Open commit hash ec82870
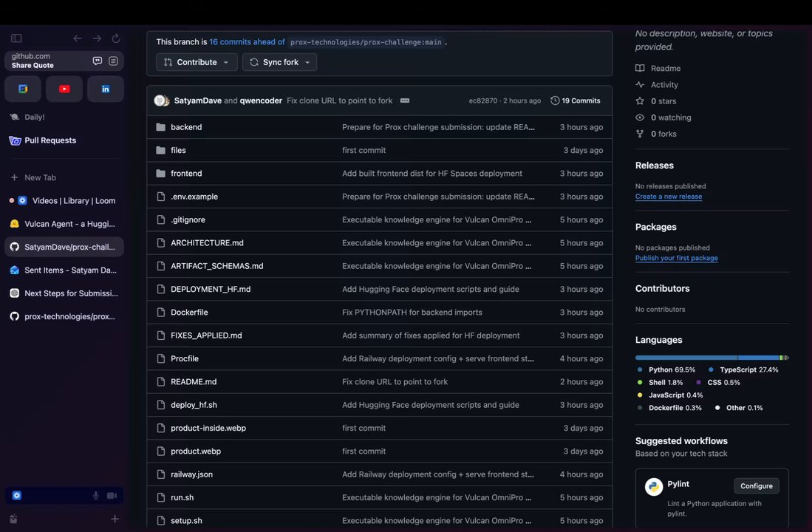This screenshot has width=812, height=532. pos(482,100)
